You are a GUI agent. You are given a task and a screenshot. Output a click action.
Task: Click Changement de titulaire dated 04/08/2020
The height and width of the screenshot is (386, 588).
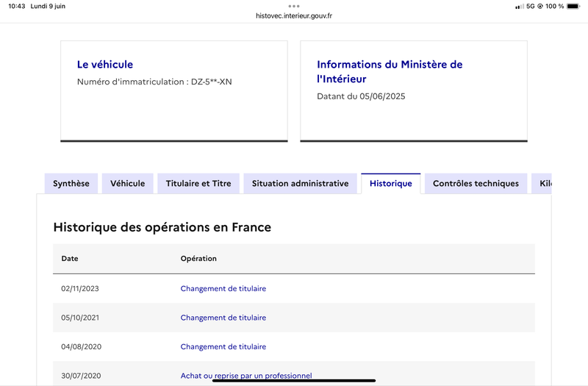(x=223, y=346)
